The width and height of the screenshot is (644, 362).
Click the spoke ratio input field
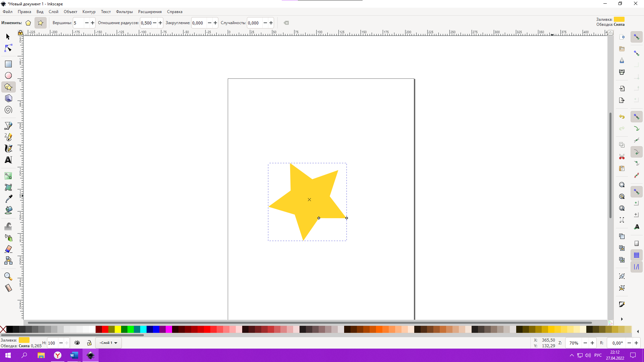point(146,23)
